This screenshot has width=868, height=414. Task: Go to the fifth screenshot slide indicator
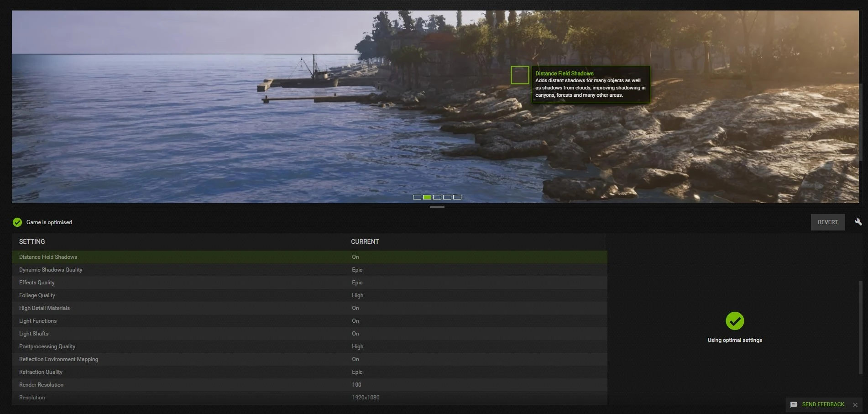point(457,197)
